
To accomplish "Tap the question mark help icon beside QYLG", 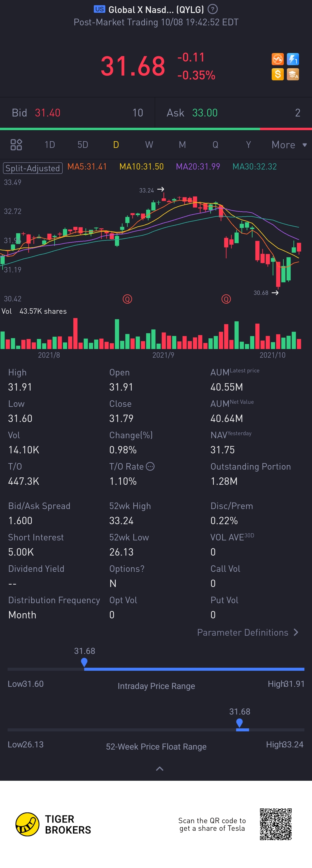I will (213, 9).
